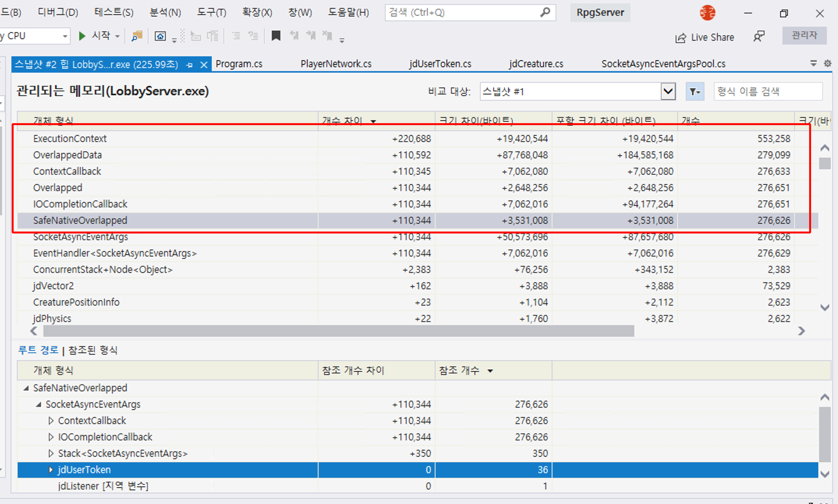Screen dimensions: 838x504
Task: Collapse the SocketAsyncEventArgs tree node
Action: [x=39, y=404]
